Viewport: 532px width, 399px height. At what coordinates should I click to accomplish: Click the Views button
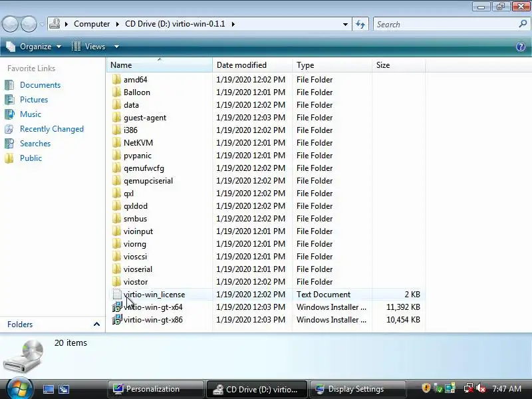point(89,47)
